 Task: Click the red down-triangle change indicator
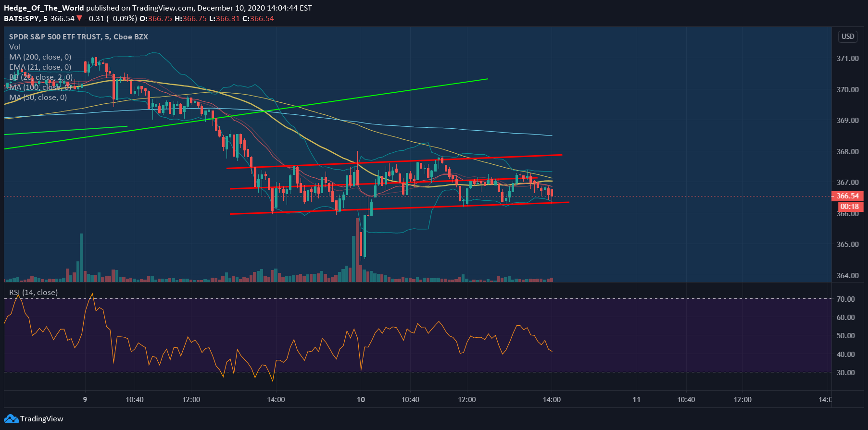tap(79, 19)
